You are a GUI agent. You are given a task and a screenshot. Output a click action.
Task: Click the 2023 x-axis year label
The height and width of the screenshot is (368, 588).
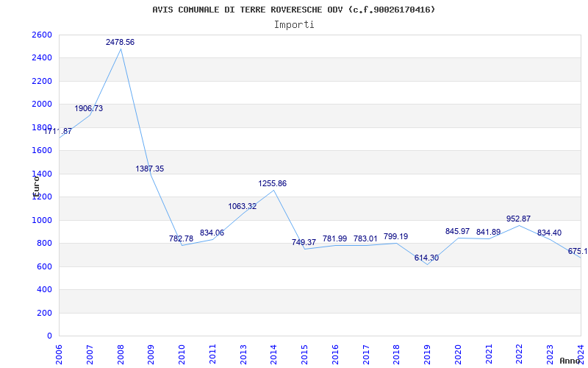(x=550, y=355)
